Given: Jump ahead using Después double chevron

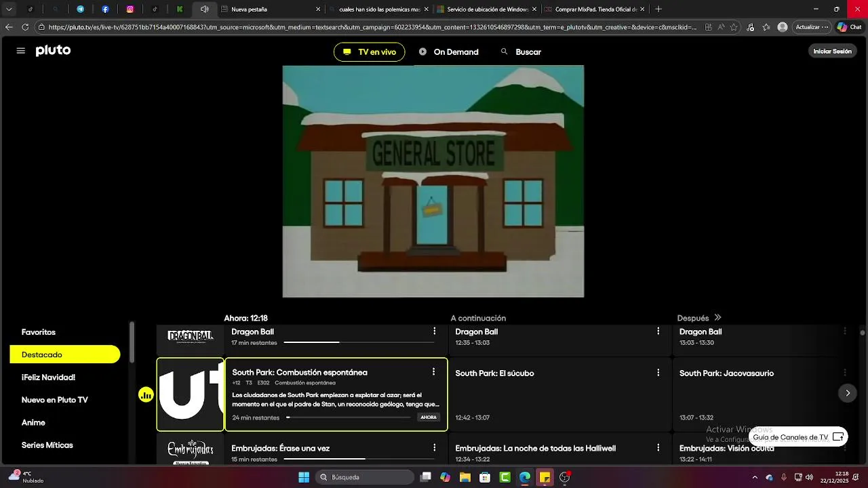Looking at the screenshot, I should [717, 318].
